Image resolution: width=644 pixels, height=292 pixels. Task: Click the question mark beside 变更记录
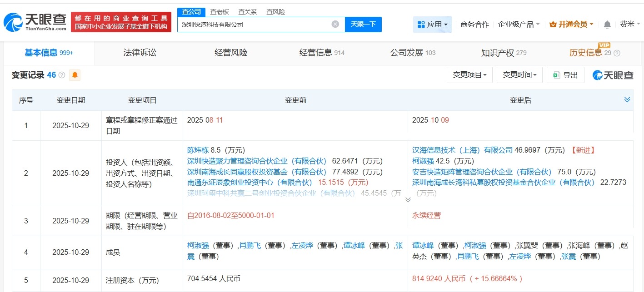pyautogui.click(x=62, y=74)
